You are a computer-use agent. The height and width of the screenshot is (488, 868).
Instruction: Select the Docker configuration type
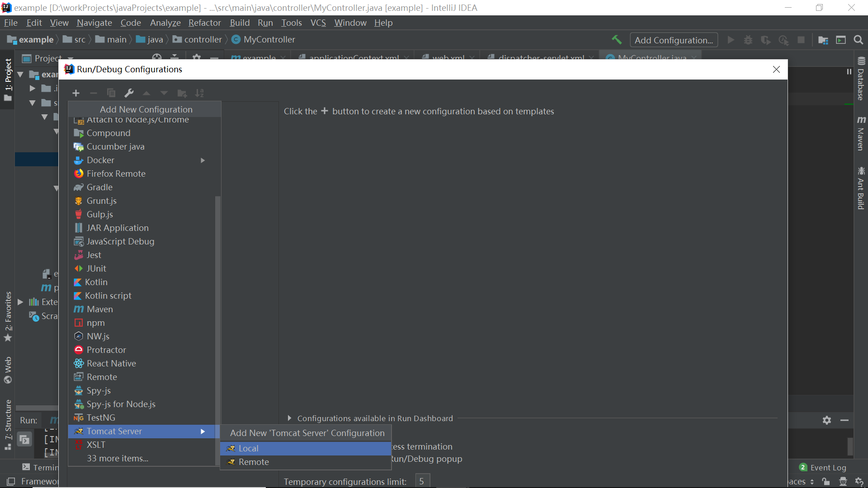100,160
